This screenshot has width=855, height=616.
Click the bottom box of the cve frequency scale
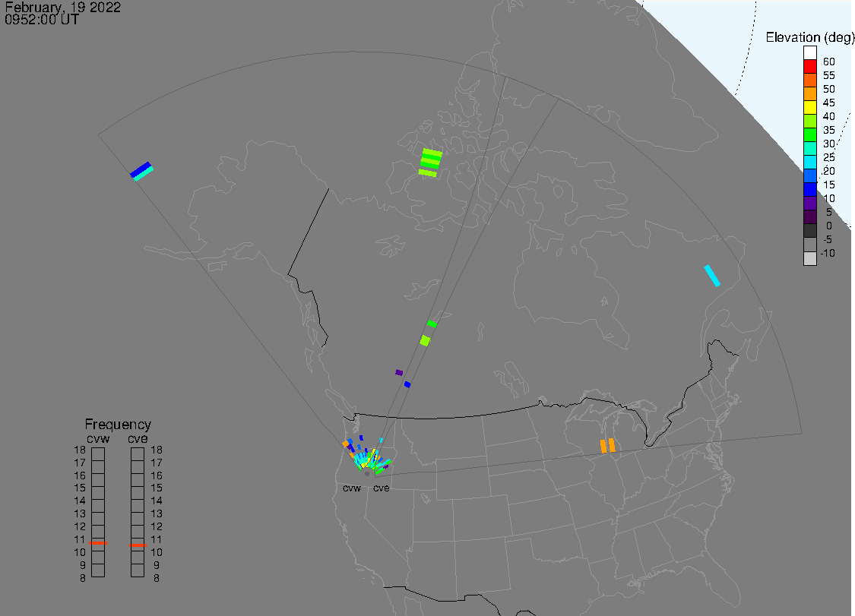tap(138, 570)
